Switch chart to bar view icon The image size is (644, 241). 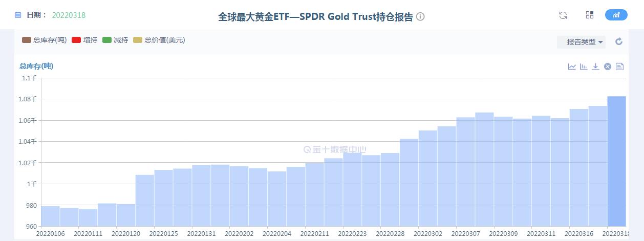[x=584, y=67]
